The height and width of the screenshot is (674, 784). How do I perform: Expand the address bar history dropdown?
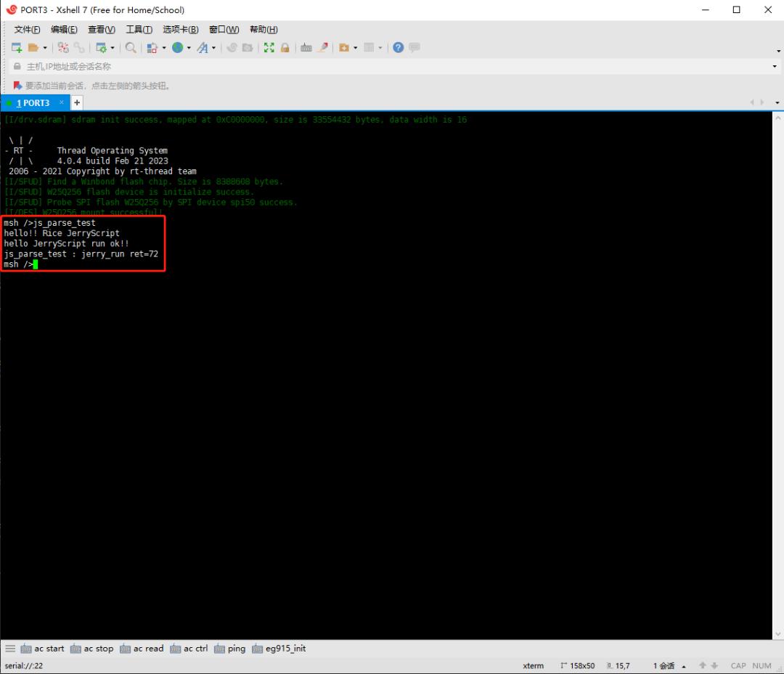[775, 67]
